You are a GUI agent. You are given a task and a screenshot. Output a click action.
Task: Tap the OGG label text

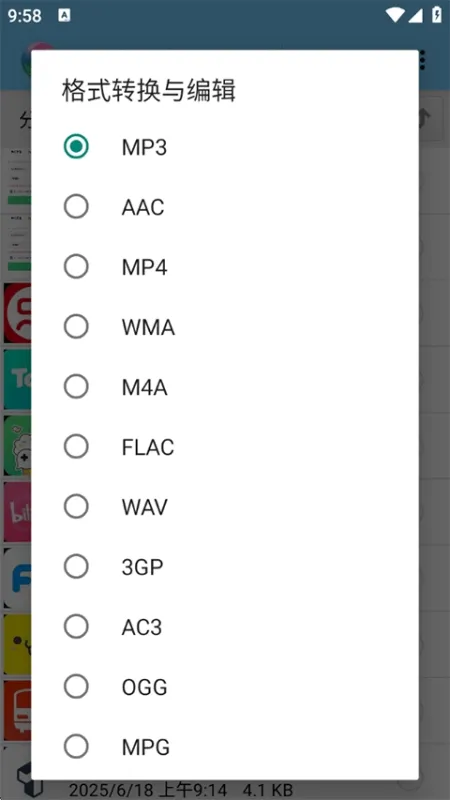(144, 687)
